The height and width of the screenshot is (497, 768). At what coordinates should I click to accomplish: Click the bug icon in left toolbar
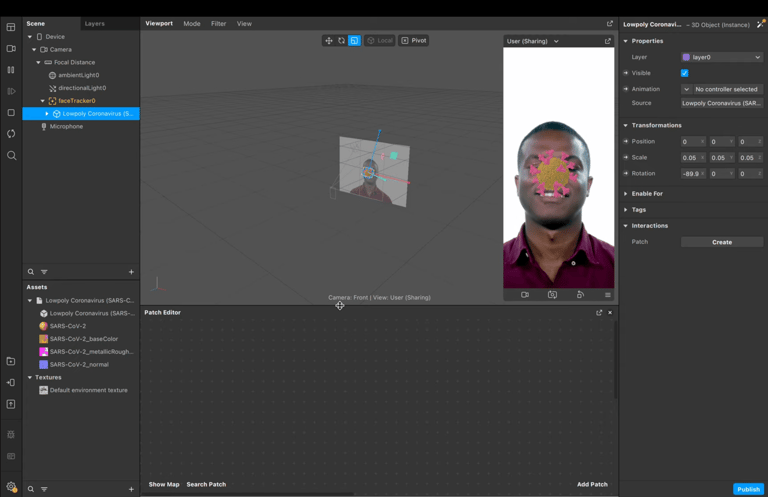point(11,434)
